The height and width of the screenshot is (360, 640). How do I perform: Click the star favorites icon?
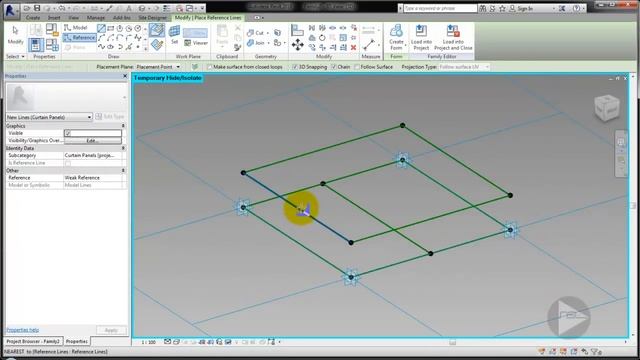(x=502, y=8)
